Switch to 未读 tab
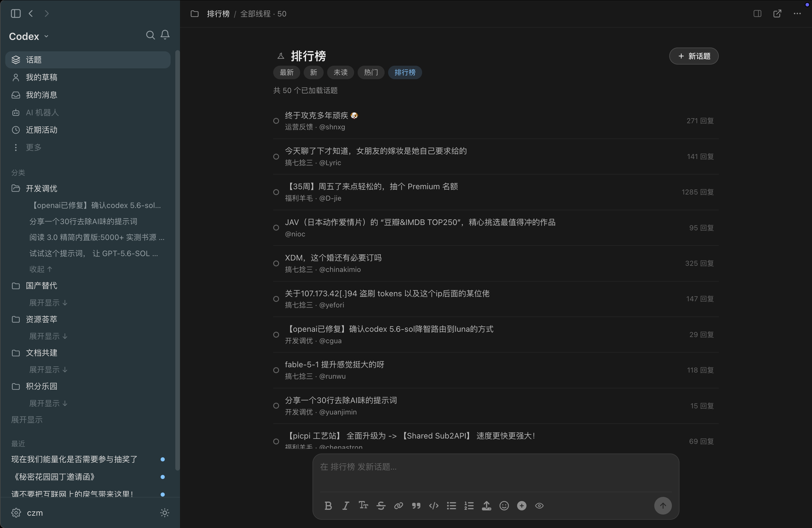This screenshot has height=528, width=812. [341, 72]
